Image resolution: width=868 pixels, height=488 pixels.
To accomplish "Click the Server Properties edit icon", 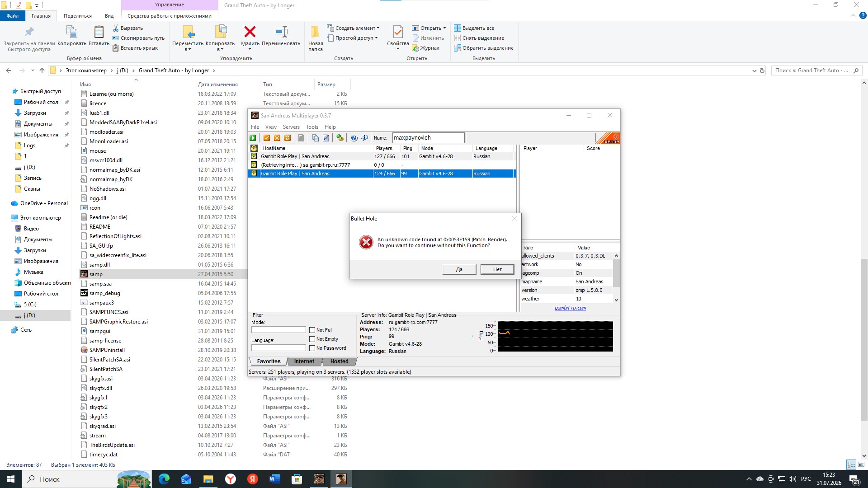I will point(326,138).
